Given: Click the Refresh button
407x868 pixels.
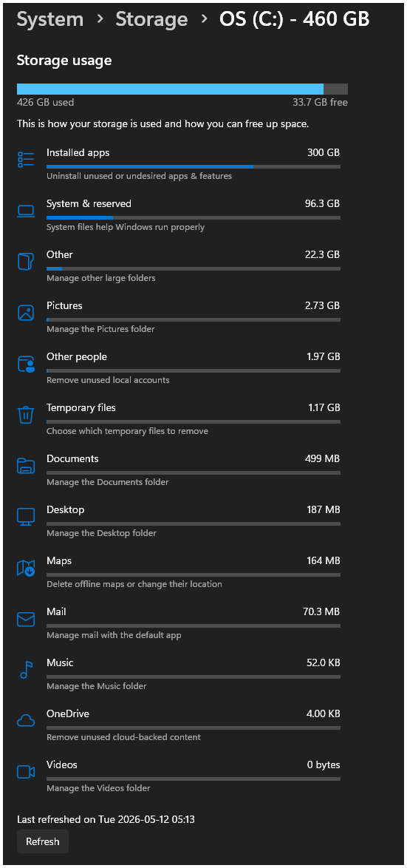Looking at the screenshot, I should click(43, 841).
